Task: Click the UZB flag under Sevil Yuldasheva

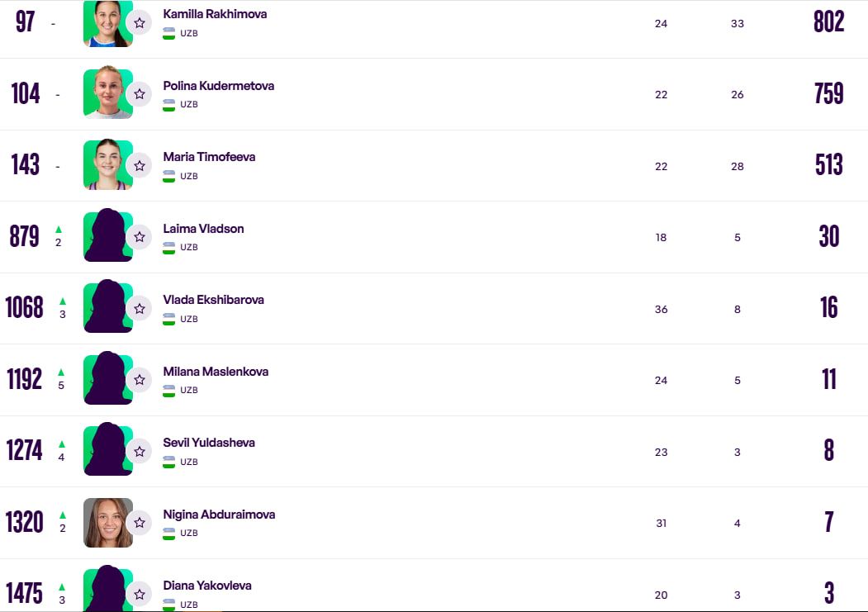Action: (x=169, y=462)
